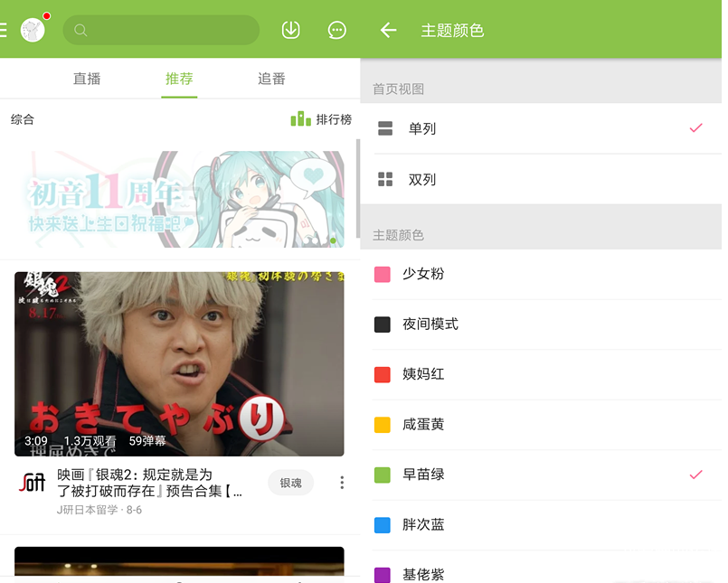Open the 排行榜 ranking link
The height and width of the screenshot is (583, 728).
click(321, 119)
